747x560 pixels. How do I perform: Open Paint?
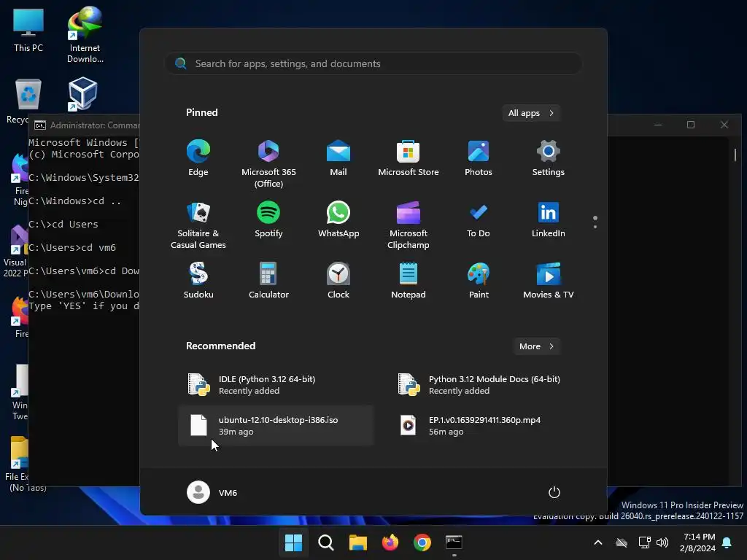click(479, 281)
